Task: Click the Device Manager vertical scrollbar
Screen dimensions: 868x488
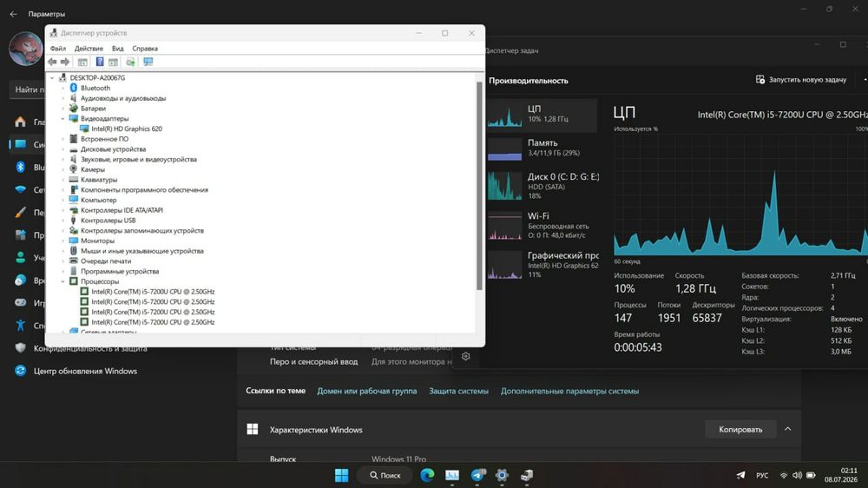Action: point(479,186)
